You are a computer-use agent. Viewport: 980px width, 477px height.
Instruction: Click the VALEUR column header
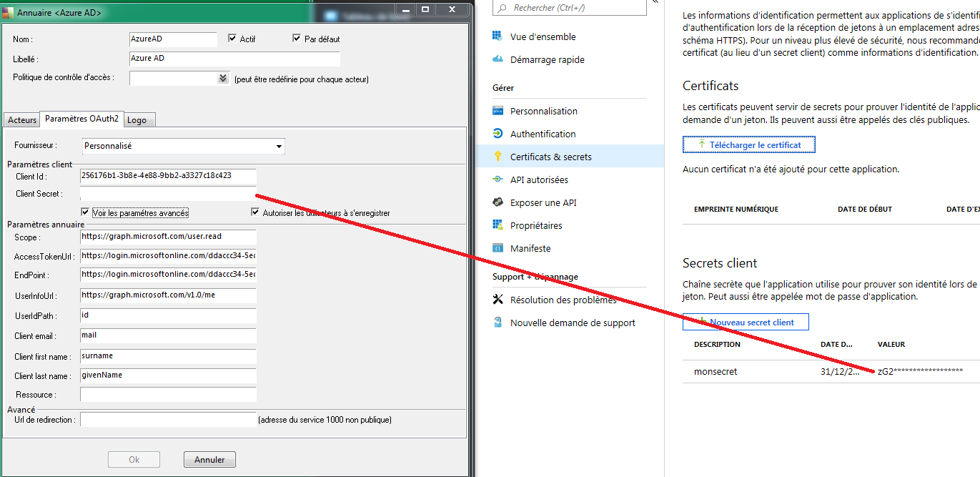[891, 345]
